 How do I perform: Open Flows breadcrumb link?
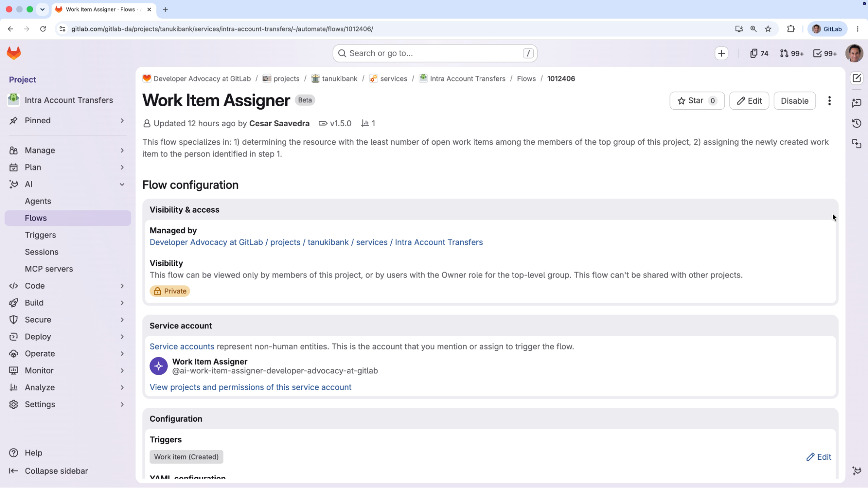(526, 79)
